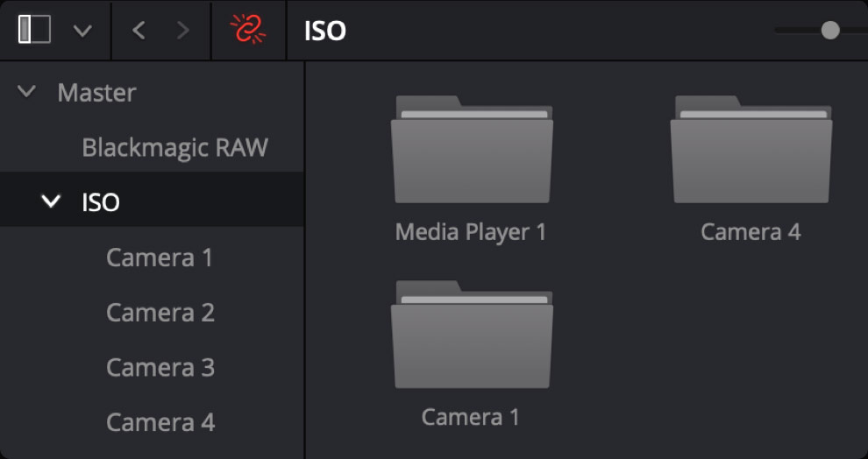The image size is (868, 459).
Task: Collapse the ISO bin in sidebar
Action: [52, 201]
